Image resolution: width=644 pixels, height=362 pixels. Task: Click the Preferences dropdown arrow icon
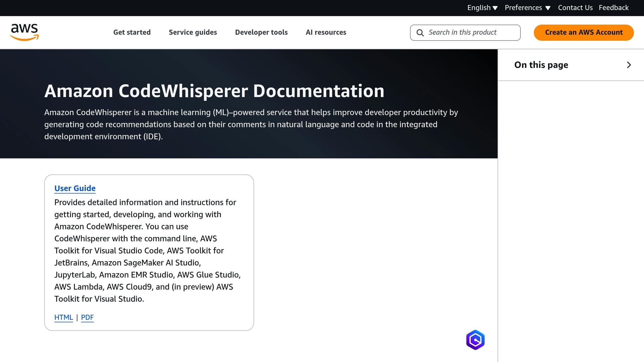point(548,8)
